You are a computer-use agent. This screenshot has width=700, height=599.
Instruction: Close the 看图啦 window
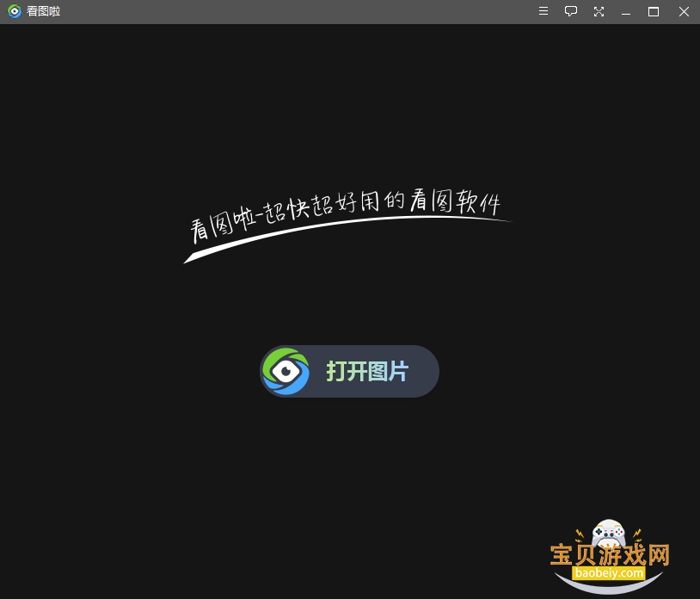pos(684,11)
